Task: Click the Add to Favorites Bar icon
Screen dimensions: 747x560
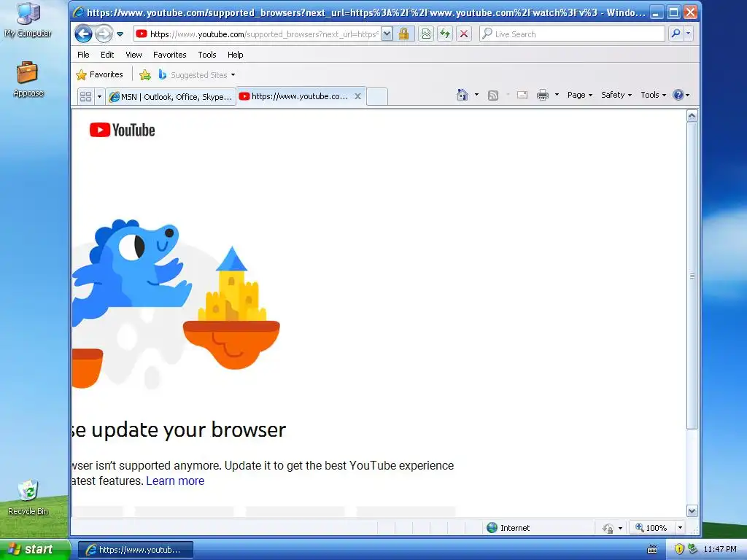Action: [x=145, y=75]
